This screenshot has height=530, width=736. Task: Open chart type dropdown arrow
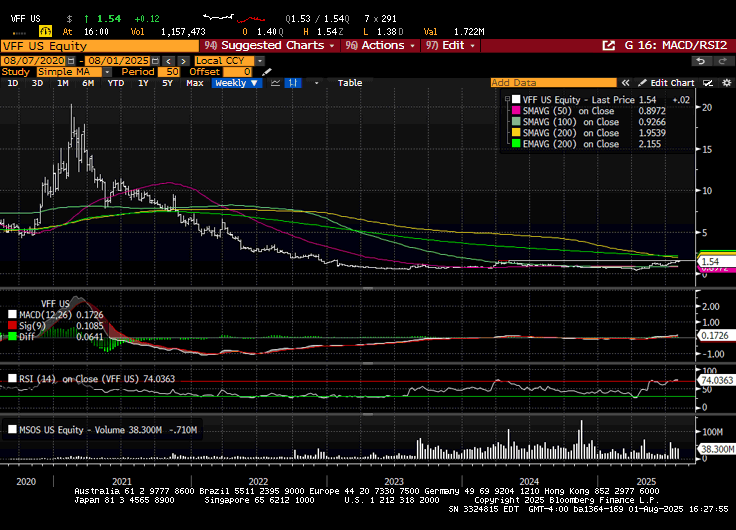pyautogui.click(x=316, y=83)
